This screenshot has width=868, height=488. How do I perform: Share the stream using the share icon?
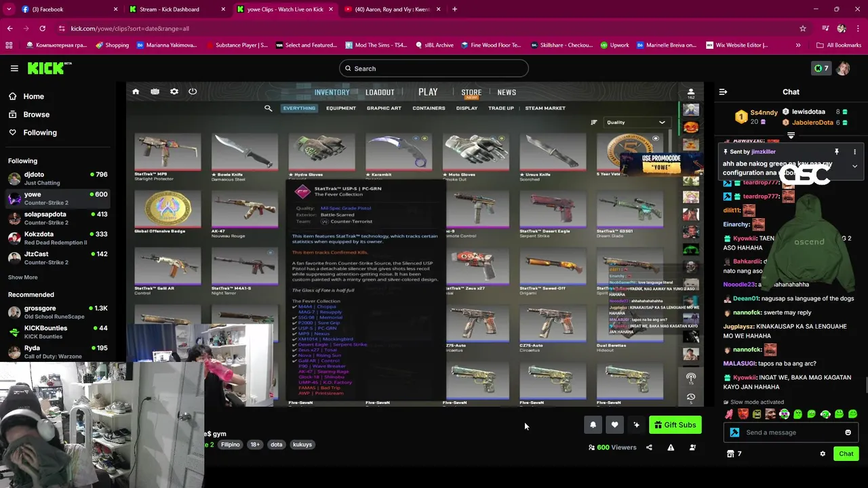[649, 447]
